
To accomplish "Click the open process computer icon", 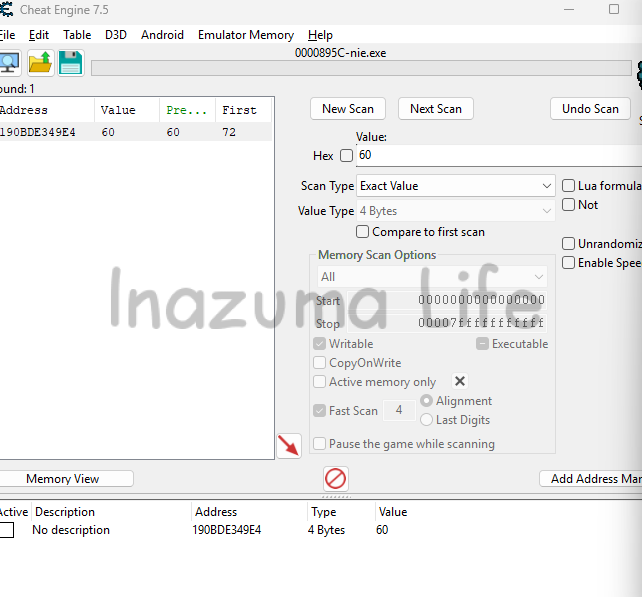I will 8,63.
